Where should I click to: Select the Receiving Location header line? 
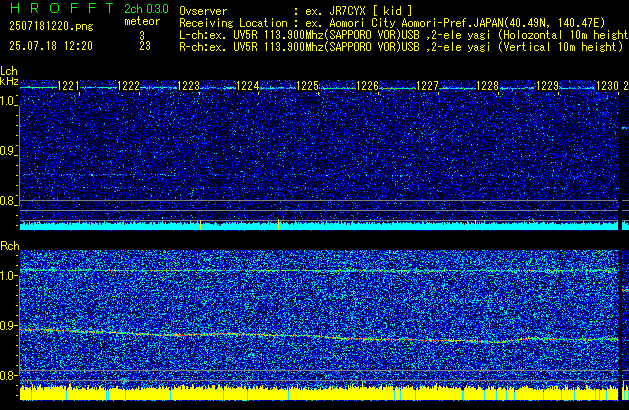coord(392,23)
